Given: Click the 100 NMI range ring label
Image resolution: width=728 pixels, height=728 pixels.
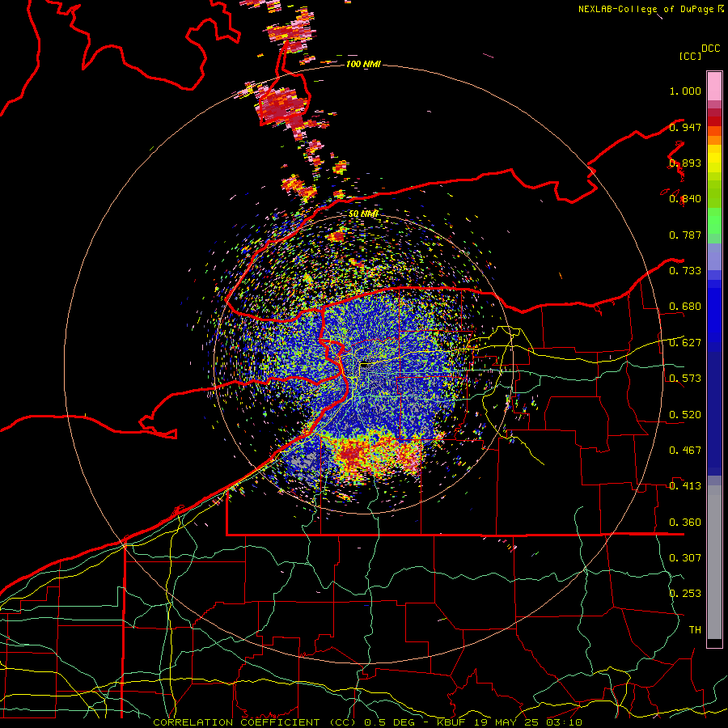Looking at the screenshot, I should pyautogui.click(x=363, y=64).
